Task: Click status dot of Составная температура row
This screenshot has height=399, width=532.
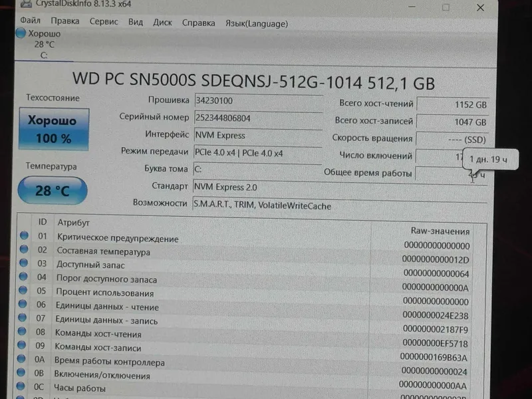Action: point(24,249)
